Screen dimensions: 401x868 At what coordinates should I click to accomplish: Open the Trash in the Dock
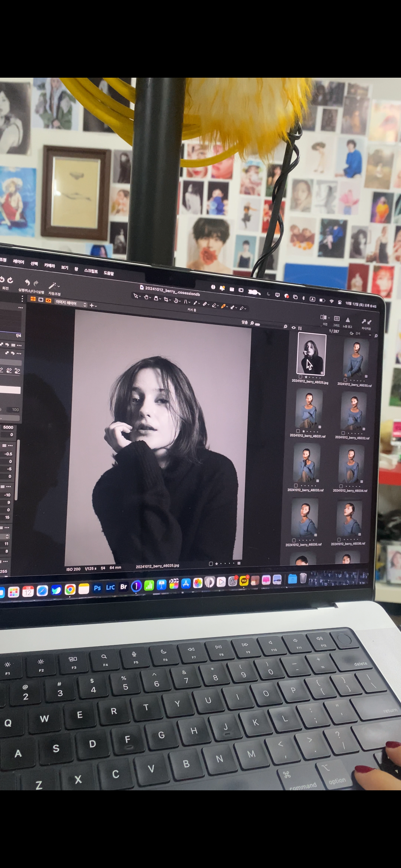(303, 578)
